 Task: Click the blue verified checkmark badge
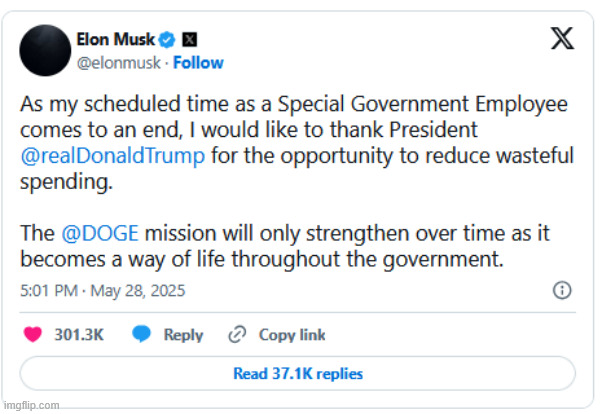click(x=167, y=40)
